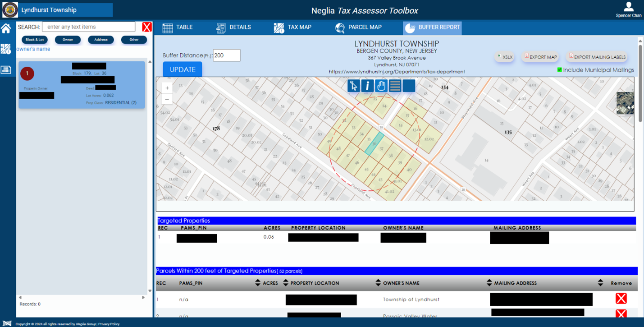Open the Privacy Policy link
The width and height of the screenshot is (644, 327).
(x=109, y=324)
